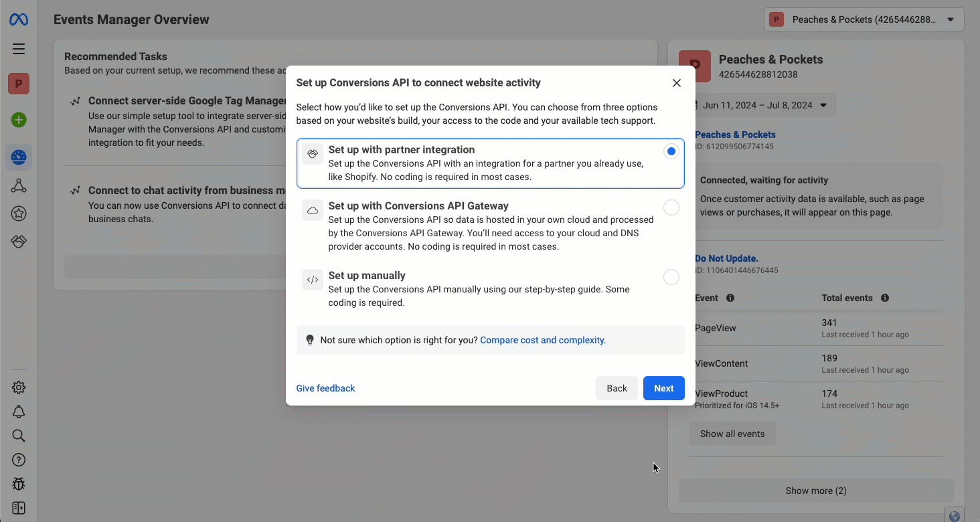Click the Show all events button
980x522 pixels.
coord(732,434)
